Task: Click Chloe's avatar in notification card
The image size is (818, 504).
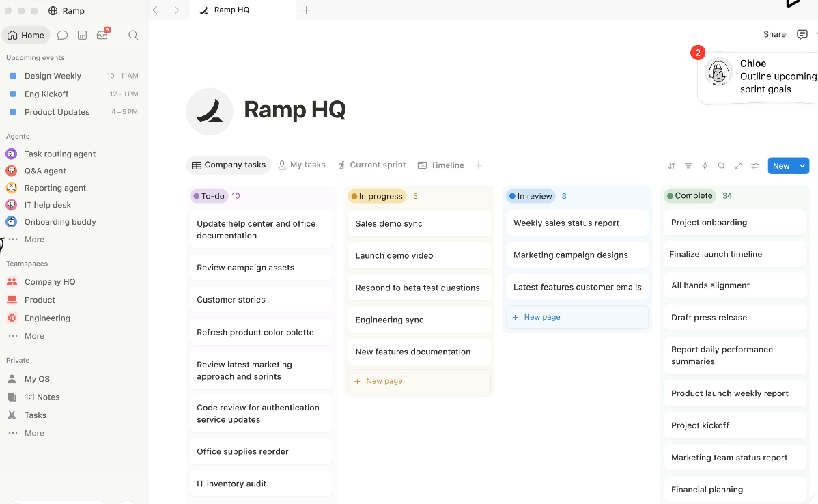Action: pos(718,72)
